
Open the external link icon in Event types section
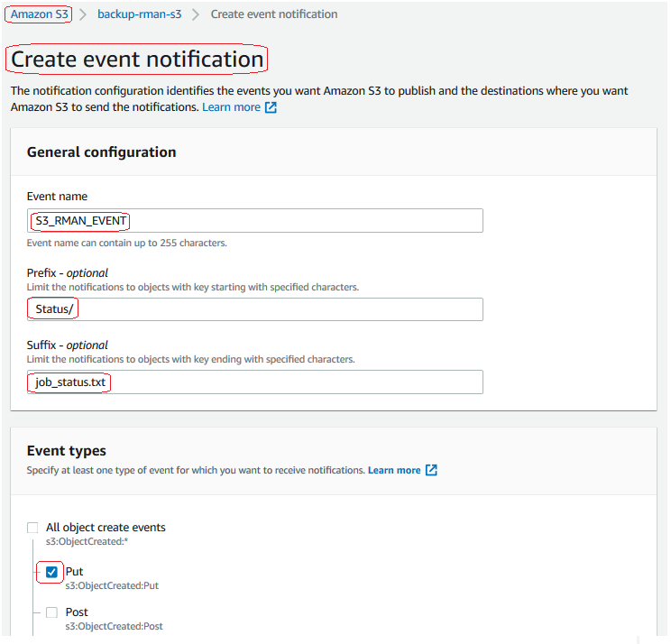click(431, 470)
